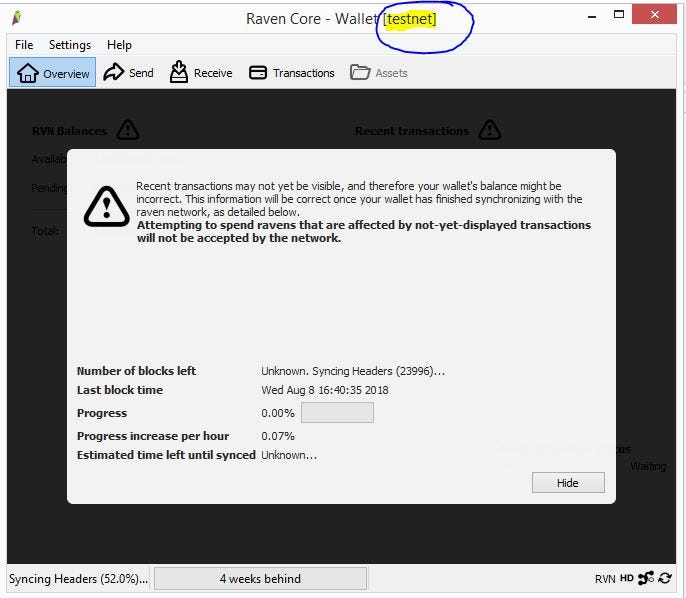Click the Raven Core app icon in title bar
The width and height of the screenshot is (686, 598).
pos(17,18)
